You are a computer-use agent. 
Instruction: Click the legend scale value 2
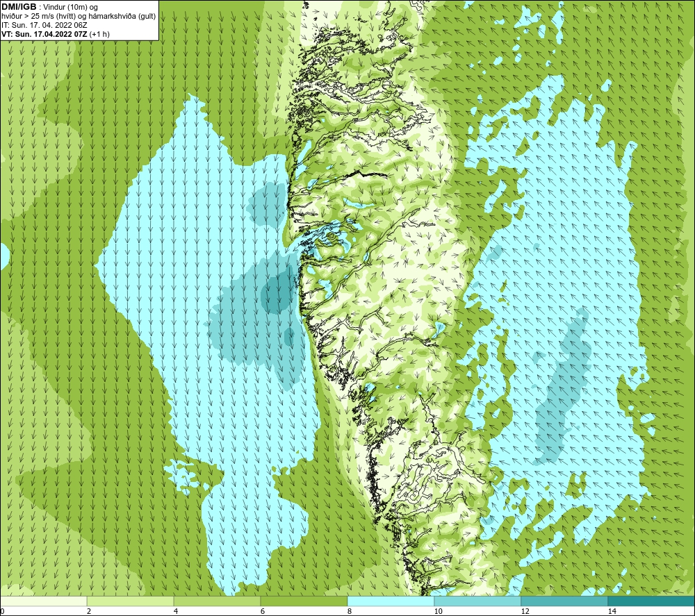click(x=89, y=611)
